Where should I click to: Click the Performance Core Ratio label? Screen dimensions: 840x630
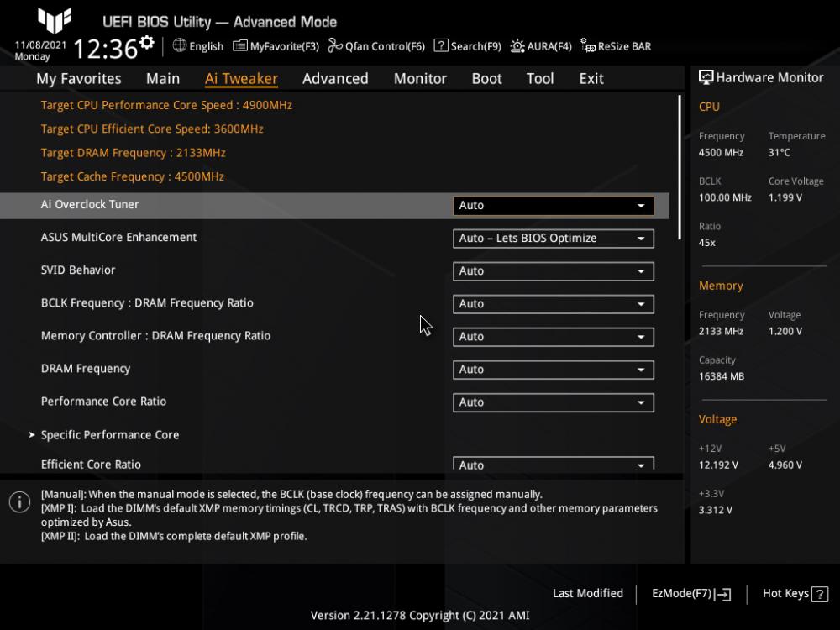tap(104, 402)
